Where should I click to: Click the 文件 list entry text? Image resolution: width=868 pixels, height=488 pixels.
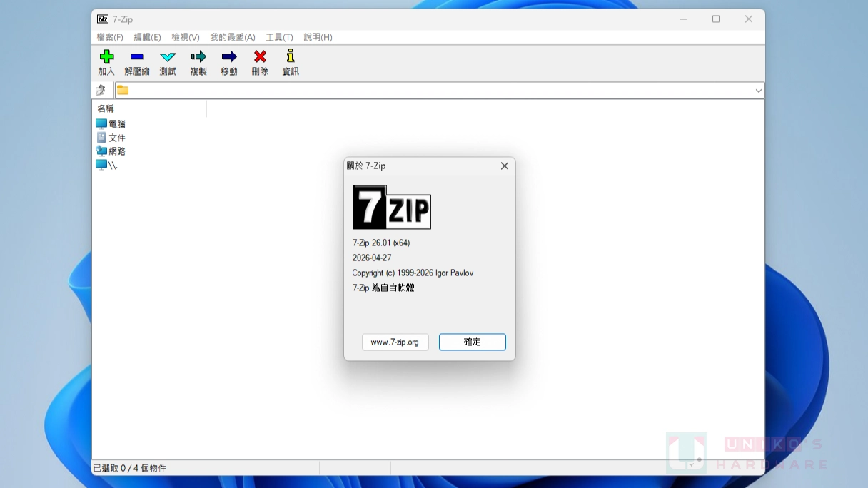117,138
